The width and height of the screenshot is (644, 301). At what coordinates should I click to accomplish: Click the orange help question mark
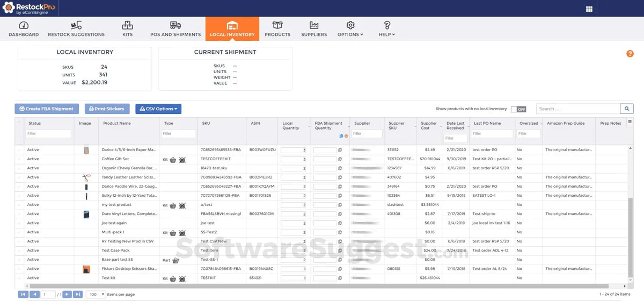click(x=630, y=54)
